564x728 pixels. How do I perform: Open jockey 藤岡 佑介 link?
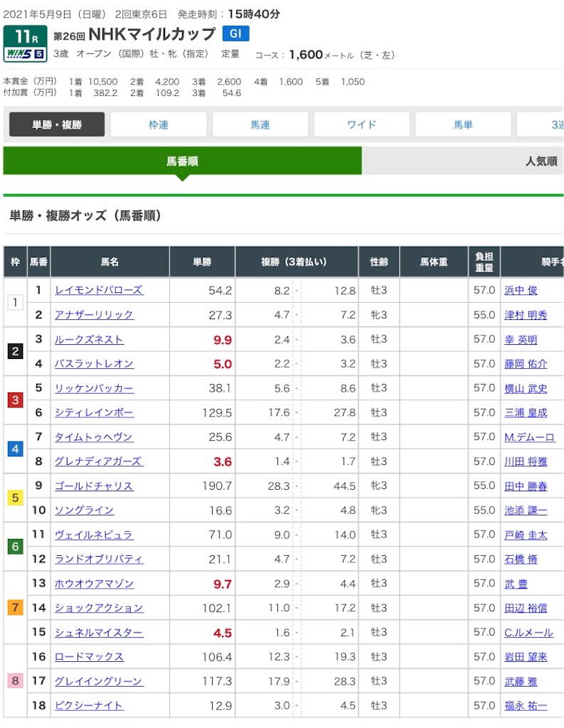[526, 363]
